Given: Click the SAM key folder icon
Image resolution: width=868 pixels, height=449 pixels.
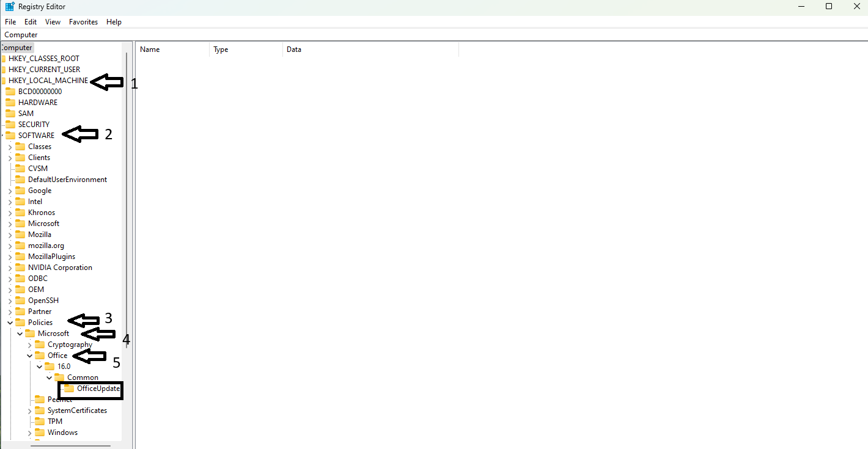Looking at the screenshot, I should coord(10,114).
